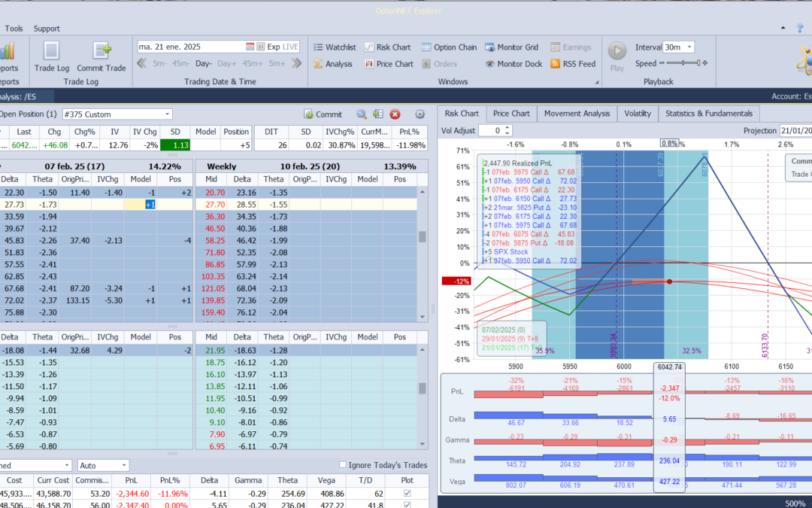Open the Tools menu
This screenshot has width=812, height=508.
click(14, 29)
